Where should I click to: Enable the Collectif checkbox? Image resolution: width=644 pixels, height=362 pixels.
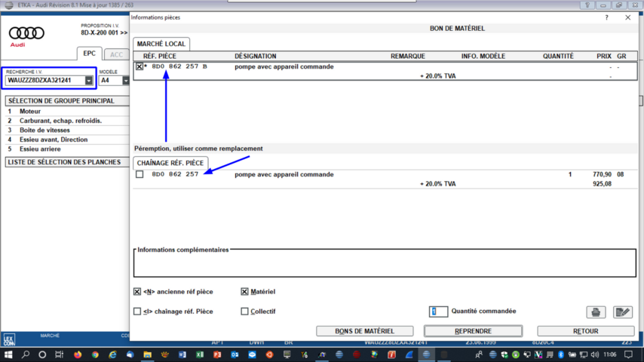pyautogui.click(x=244, y=311)
